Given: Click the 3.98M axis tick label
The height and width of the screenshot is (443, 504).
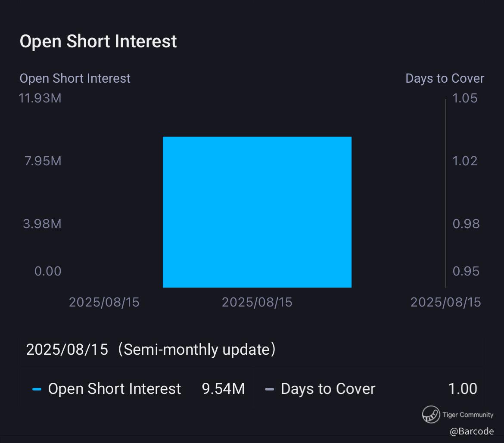Looking at the screenshot, I should [x=42, y=224].
